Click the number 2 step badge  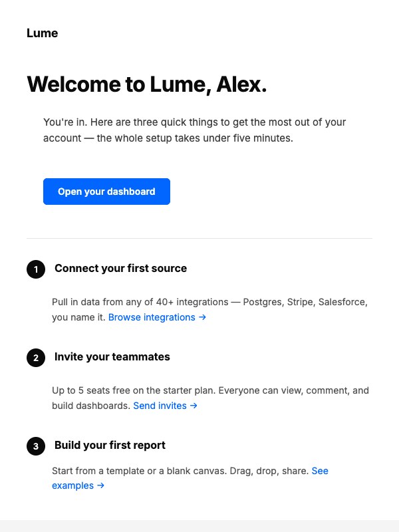tap(36, 358)
